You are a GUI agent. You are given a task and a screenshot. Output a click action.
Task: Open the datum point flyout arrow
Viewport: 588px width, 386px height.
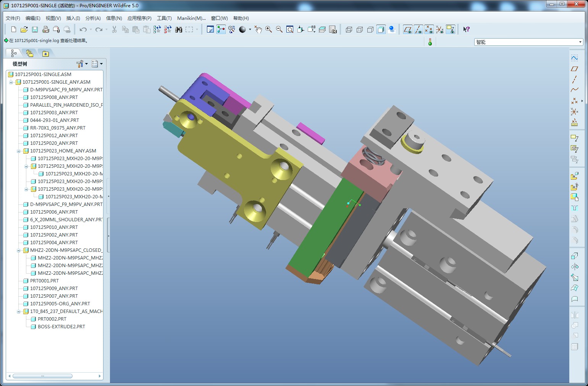coord(582,101)
